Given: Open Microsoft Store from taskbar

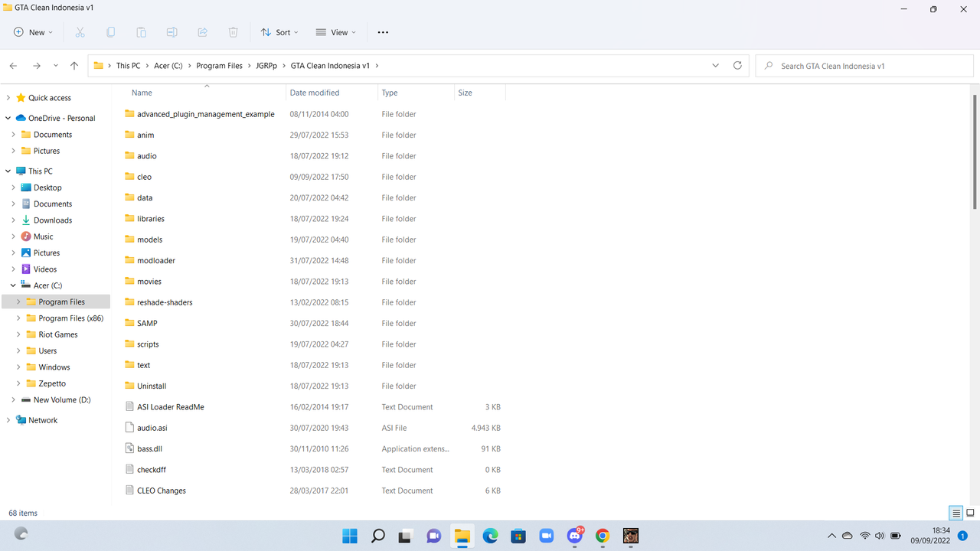Looking at the screenshot, I should (x=518, y=536).
